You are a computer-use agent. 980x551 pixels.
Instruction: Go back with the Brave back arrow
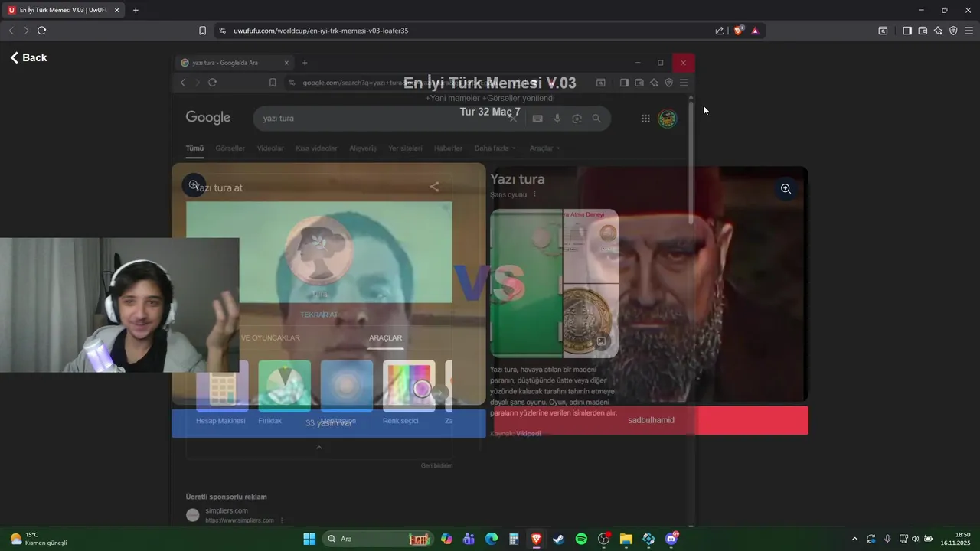coord(11,31)
